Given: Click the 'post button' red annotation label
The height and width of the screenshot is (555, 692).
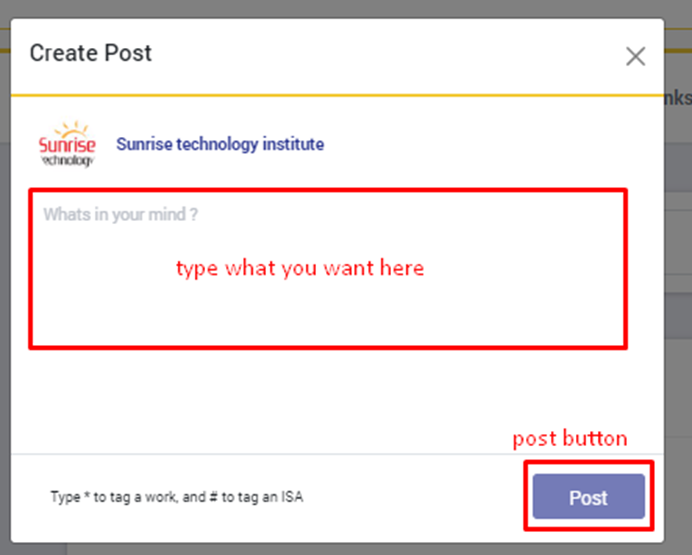Looking at the screenshot, I should pos(570,438).
